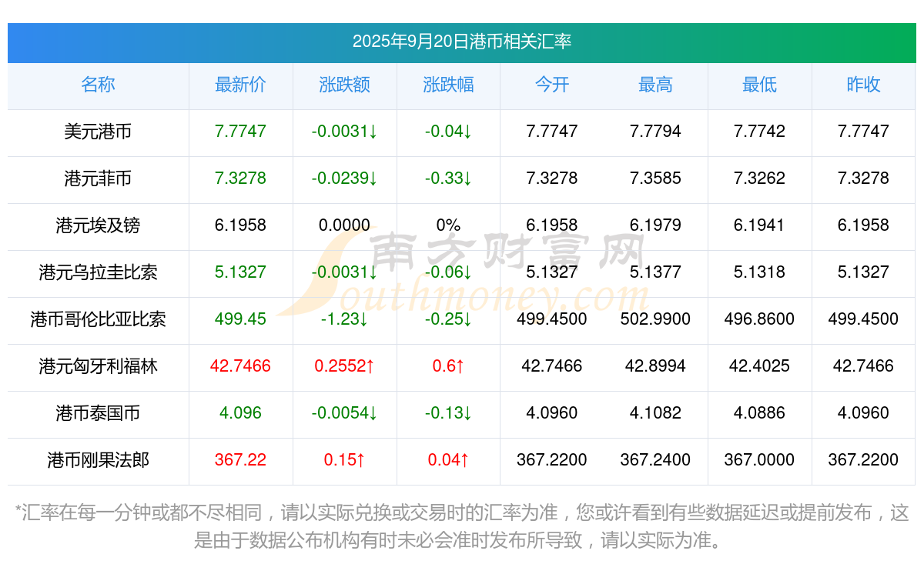This screenshot has height=564, width=924.
Task: Click the title 2025年9月20日港币相关汇率
Action: point(462,42)
